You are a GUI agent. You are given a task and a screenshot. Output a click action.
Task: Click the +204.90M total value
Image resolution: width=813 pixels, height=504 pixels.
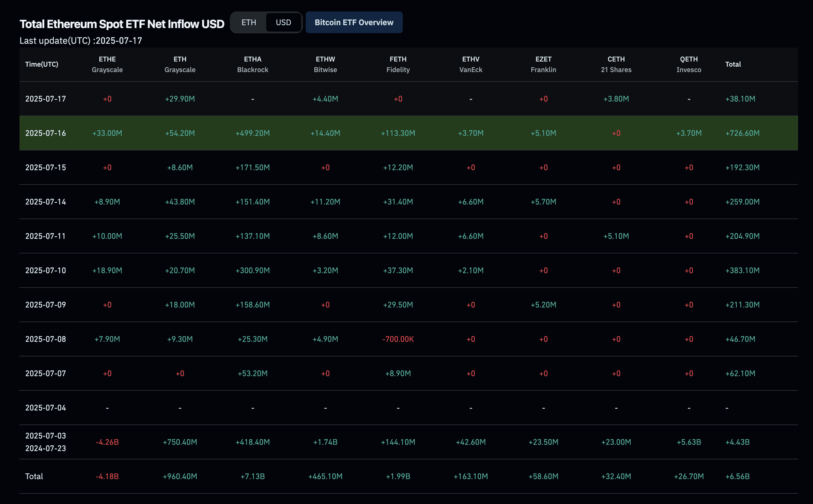pos(742,236)
